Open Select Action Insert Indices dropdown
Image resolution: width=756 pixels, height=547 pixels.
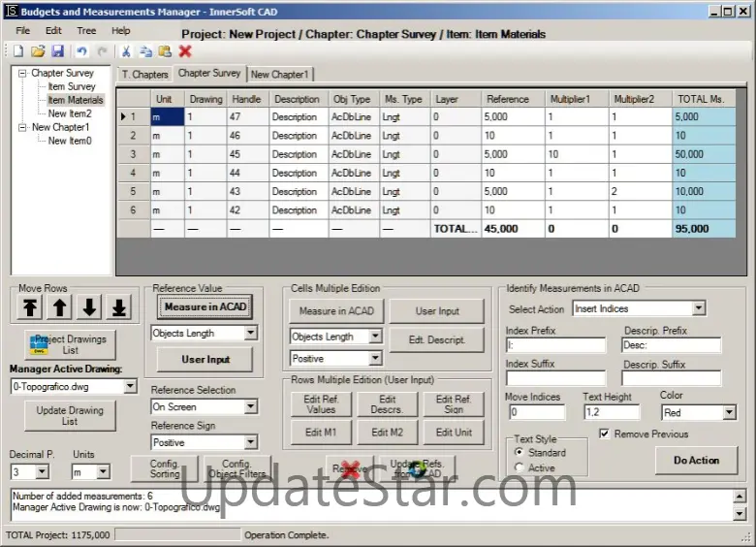pos(699,308)
